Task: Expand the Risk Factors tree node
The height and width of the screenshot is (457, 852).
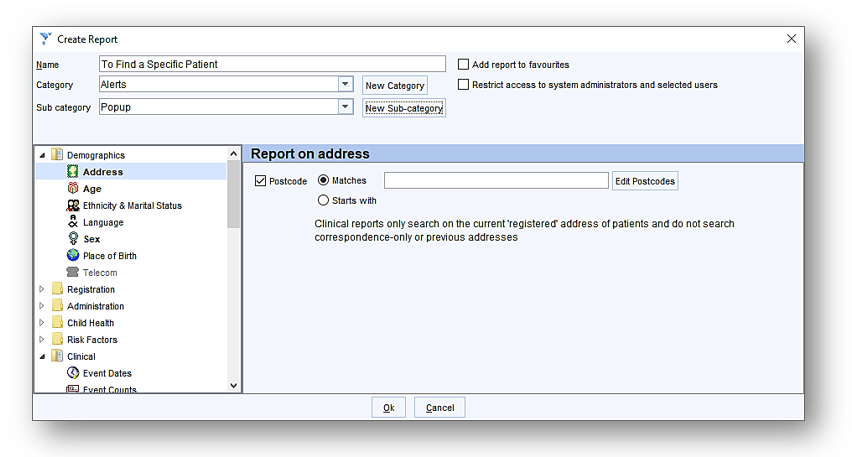Action: point(42,340)
